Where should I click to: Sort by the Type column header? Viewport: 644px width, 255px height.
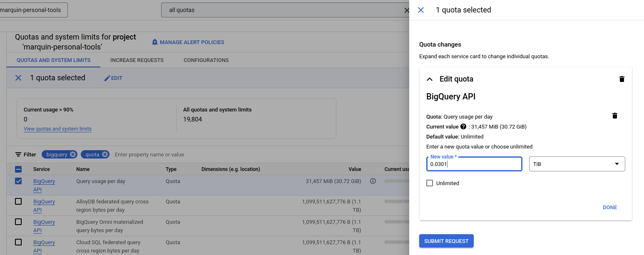(x=171, y=169)
